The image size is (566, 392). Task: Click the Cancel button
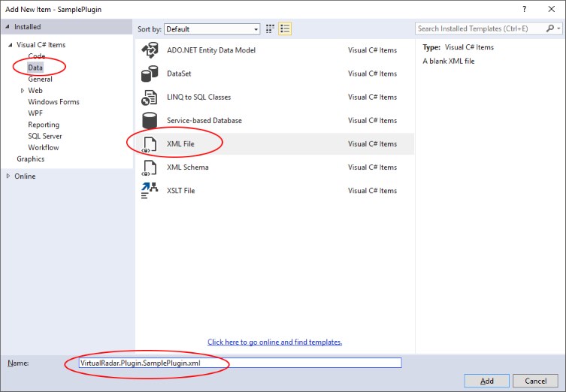point(536,381)
